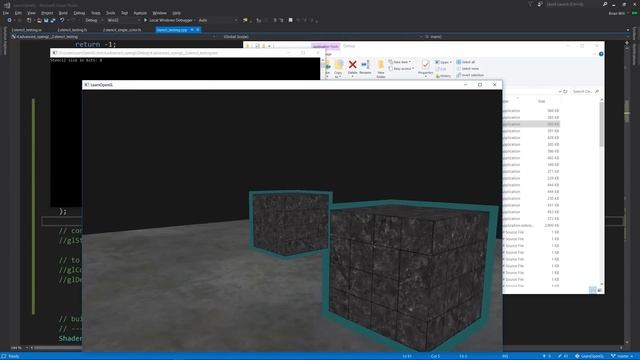Click Select none in Explorer ribbon
This screenshot has width=640, height=360.
point(468,69)
